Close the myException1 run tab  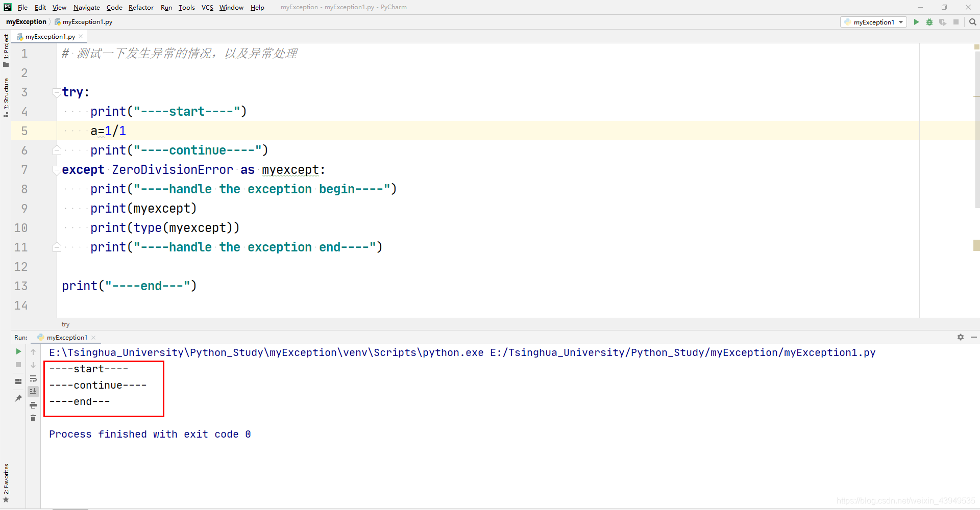(x=93, y=338)
